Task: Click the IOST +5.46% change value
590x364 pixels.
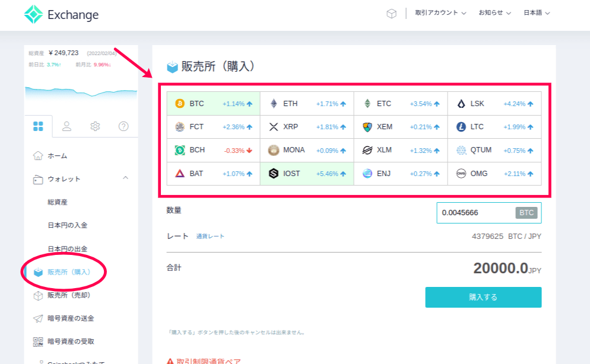Action: point(327,174)
